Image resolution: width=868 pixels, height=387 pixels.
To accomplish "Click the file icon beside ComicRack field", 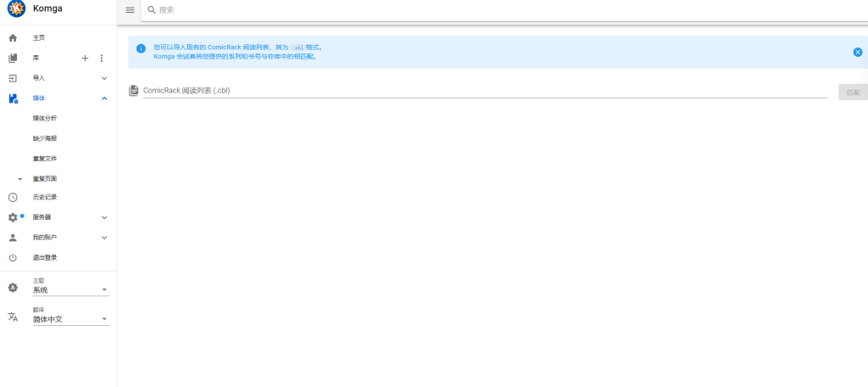I will pyautogui.click(x=133, y=91).
